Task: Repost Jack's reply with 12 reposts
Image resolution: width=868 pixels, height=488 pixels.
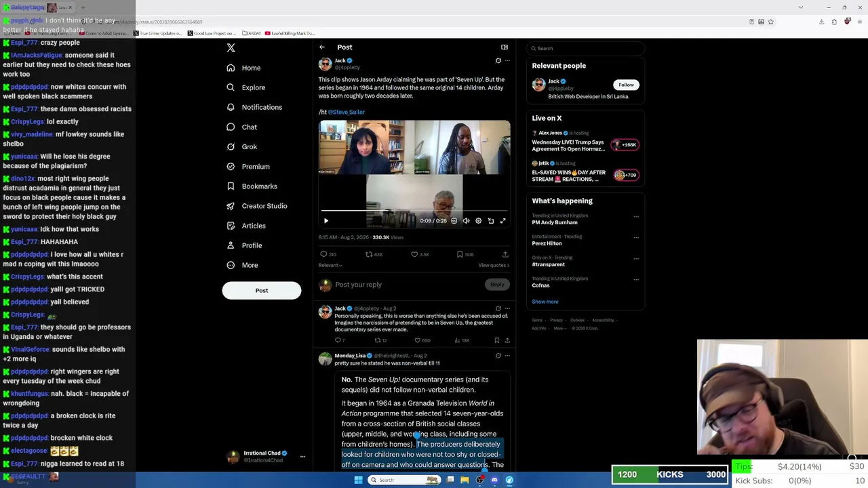Action: click(380, 340)
